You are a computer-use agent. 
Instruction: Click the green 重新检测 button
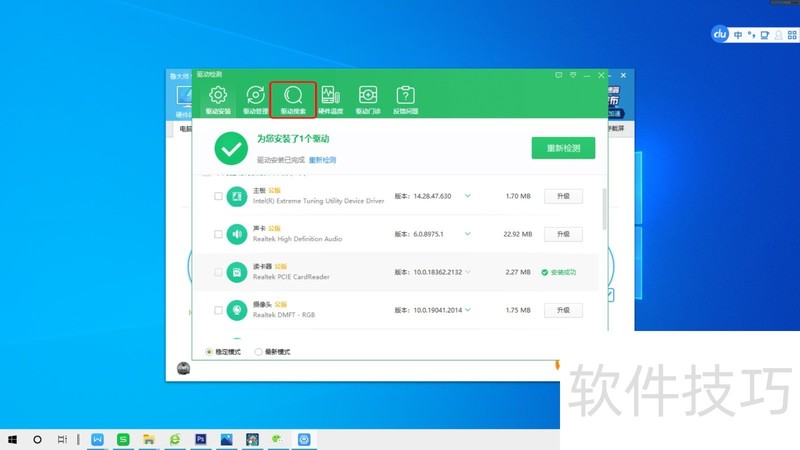click(563, 148)
